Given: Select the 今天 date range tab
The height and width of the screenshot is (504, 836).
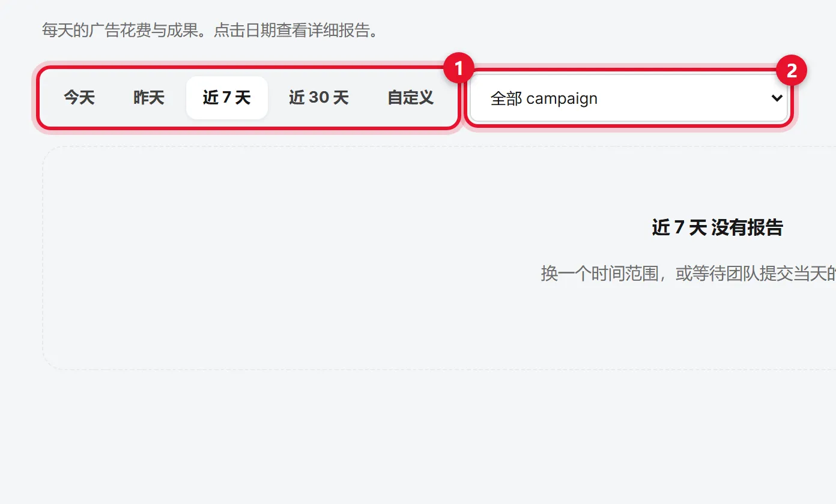Looking at the screenshot, I should tap(79, 98).
